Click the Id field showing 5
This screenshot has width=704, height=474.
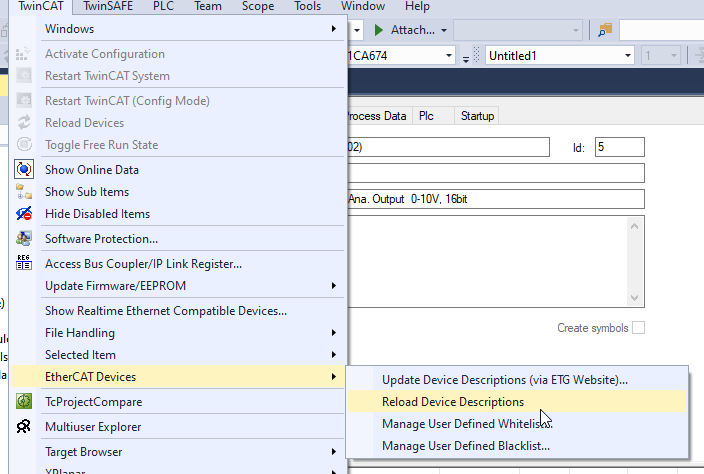coord(620,147)
